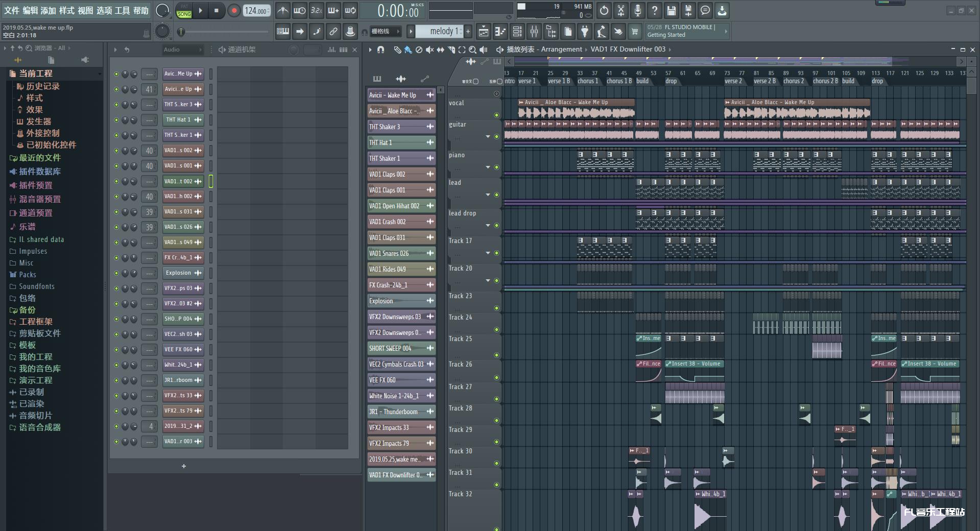Click the play button
Screen dimensions: 980x531
(201, 10)
